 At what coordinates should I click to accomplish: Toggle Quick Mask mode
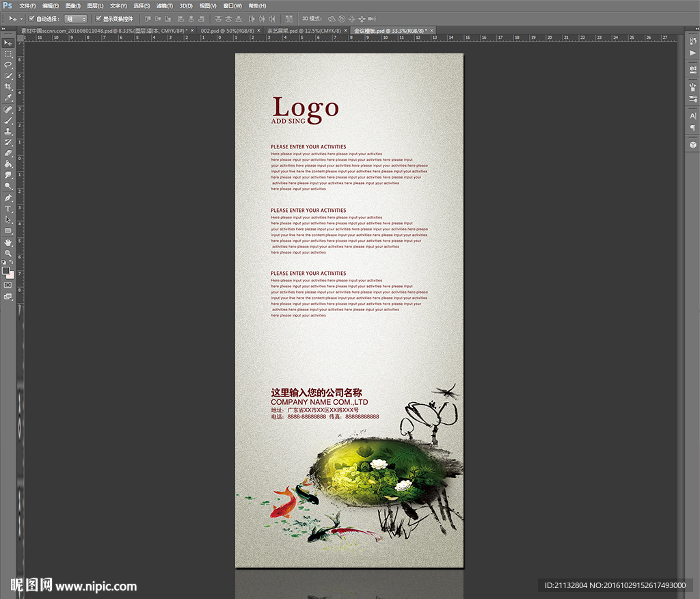pyautogui.click(x=8, y=285)
